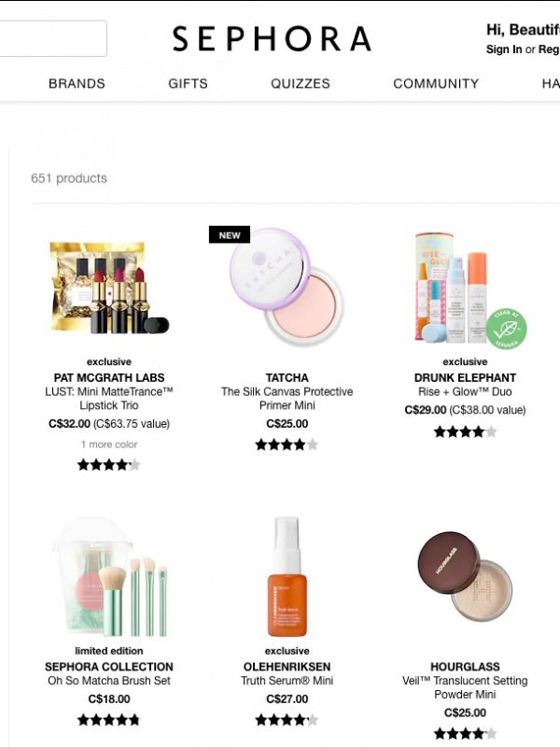Click the NEW badge on Tatcha primer
Viewport: 560px width, 747px height.
[230, 235]
